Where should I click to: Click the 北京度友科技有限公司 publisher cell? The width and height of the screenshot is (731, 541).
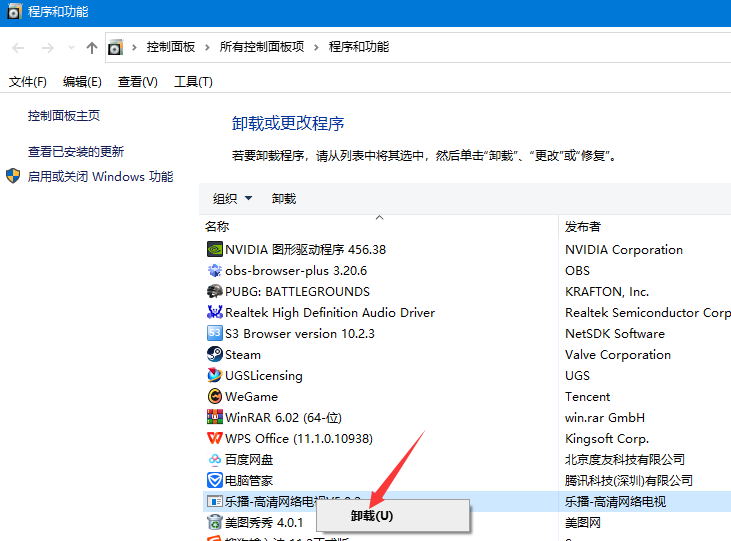click(625, 460)
